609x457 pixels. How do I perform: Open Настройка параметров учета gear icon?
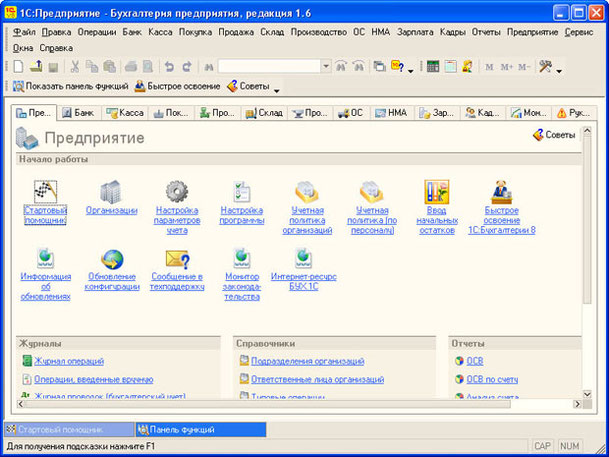[x=177, y=191]
